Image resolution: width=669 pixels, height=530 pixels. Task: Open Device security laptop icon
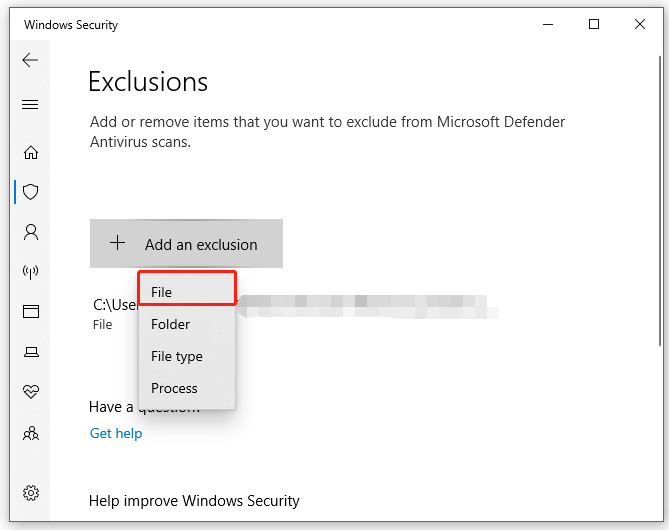coord(31,352)
